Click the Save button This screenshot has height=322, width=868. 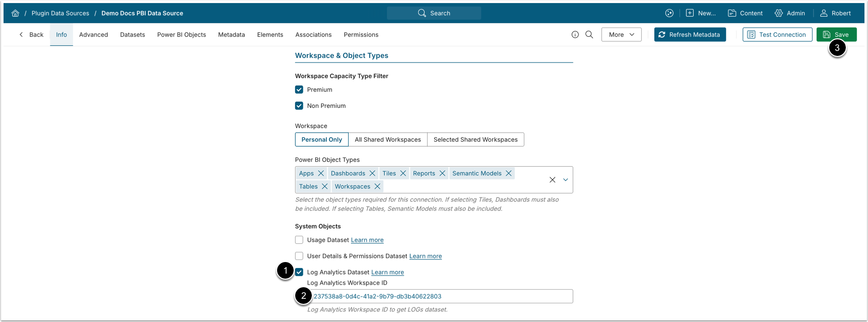tap(836, 35)
